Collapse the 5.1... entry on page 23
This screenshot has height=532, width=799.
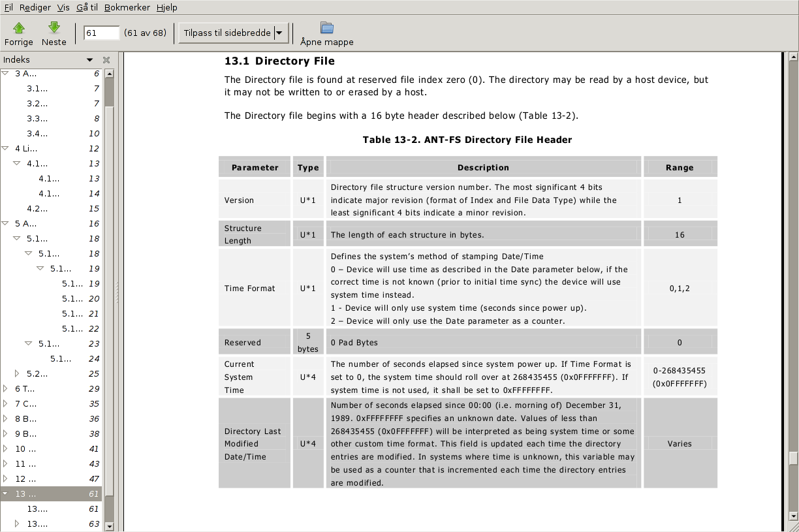pyautogui.click(x=29, y=343)
